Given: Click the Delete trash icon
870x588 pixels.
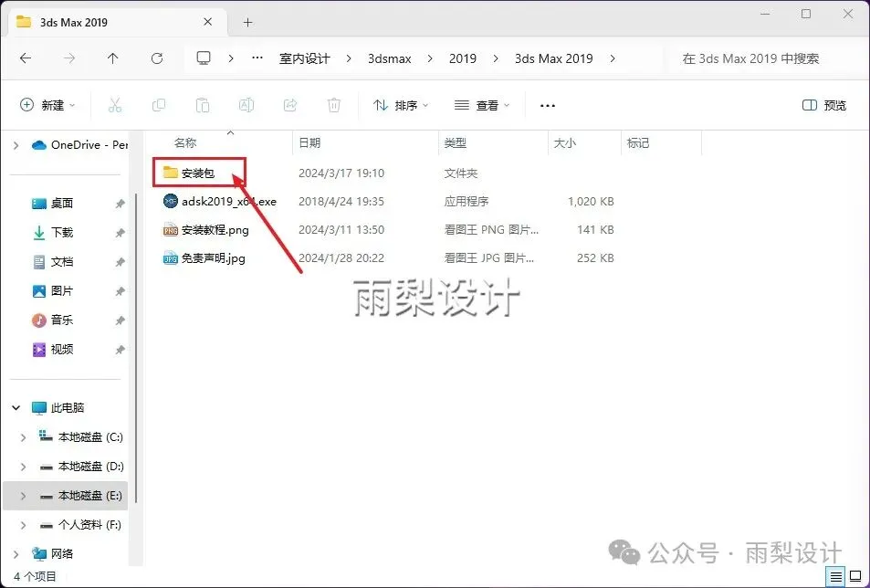Looking at the screenshot, I should [334, 105].
